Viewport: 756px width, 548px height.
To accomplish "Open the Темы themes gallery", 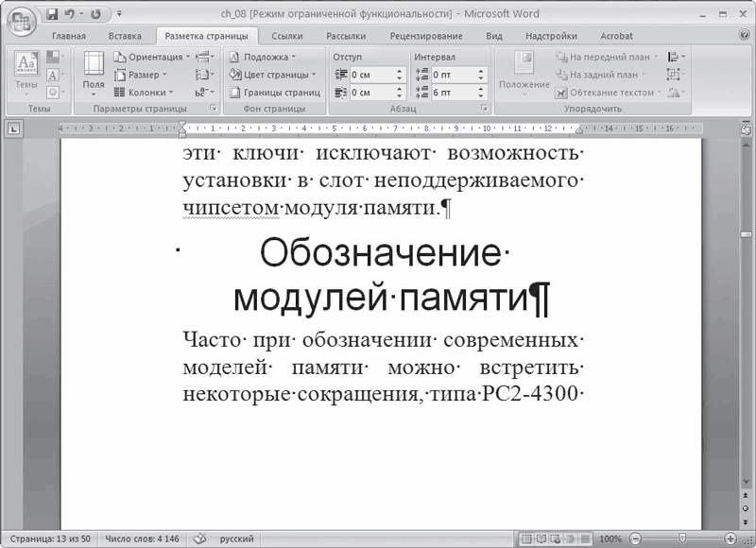I will point(26,74).
